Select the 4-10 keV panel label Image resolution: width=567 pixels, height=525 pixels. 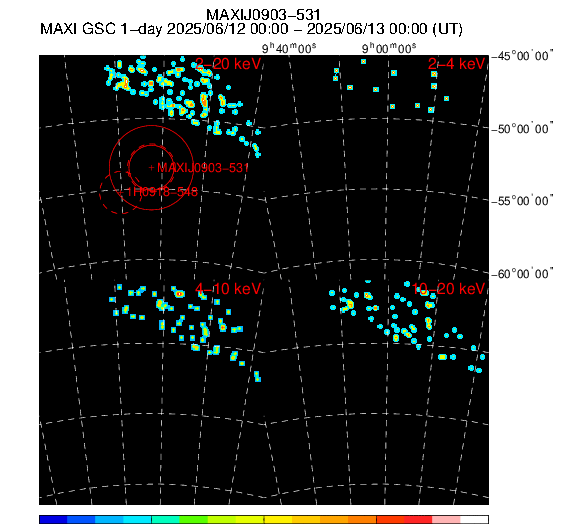click(x=228, y=289)
